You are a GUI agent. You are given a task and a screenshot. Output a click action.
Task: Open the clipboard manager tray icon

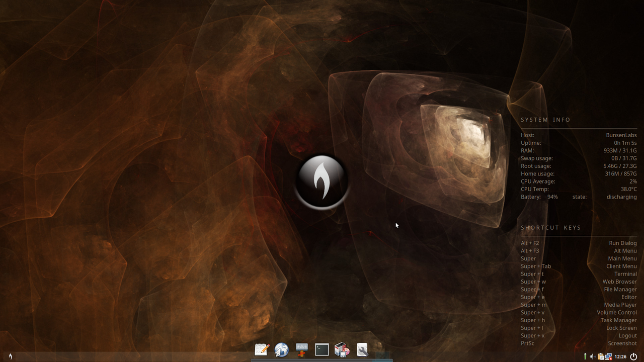click(601, 356)
